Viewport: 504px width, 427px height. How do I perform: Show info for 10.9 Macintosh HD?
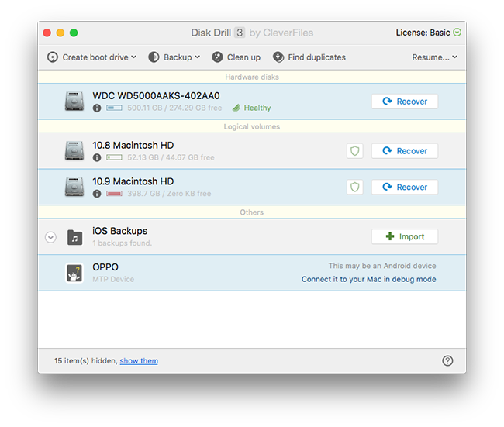(x=97, y=194)
